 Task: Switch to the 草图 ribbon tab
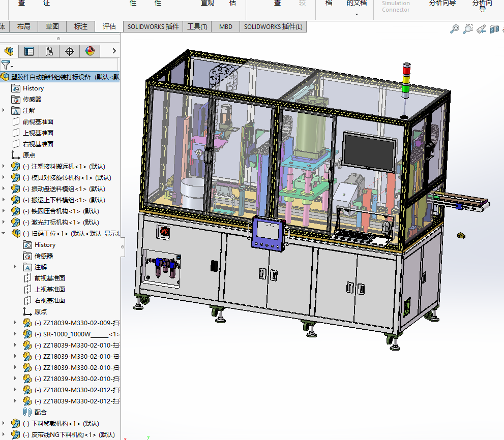52,26
